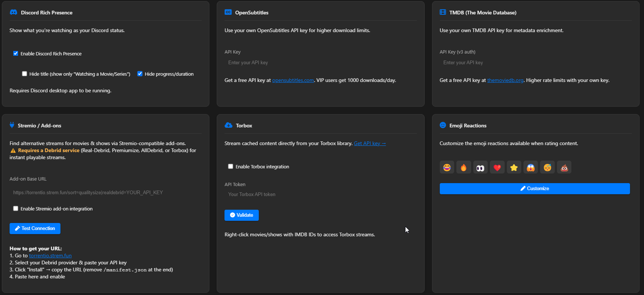Click the 'Add-on Base URL' label
Image resolution: width=644 pixels, height=295 pixels.
[28, 179]
